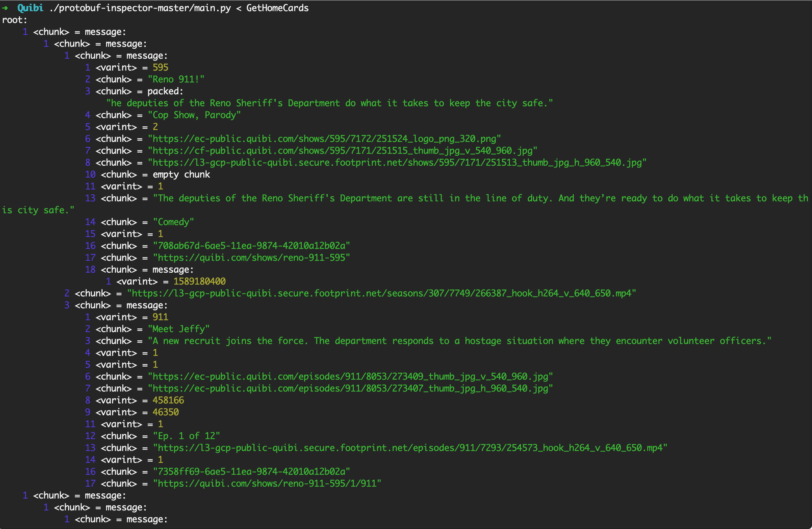Click the logo_png_320.png URL

click(x=324, y=139)
